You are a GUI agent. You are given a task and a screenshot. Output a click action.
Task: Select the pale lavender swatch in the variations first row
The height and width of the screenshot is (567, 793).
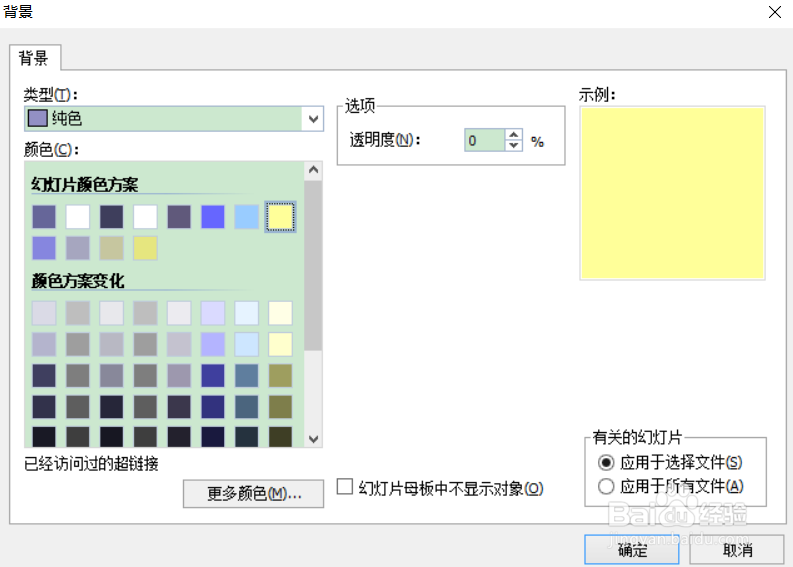tap(213, 313)
